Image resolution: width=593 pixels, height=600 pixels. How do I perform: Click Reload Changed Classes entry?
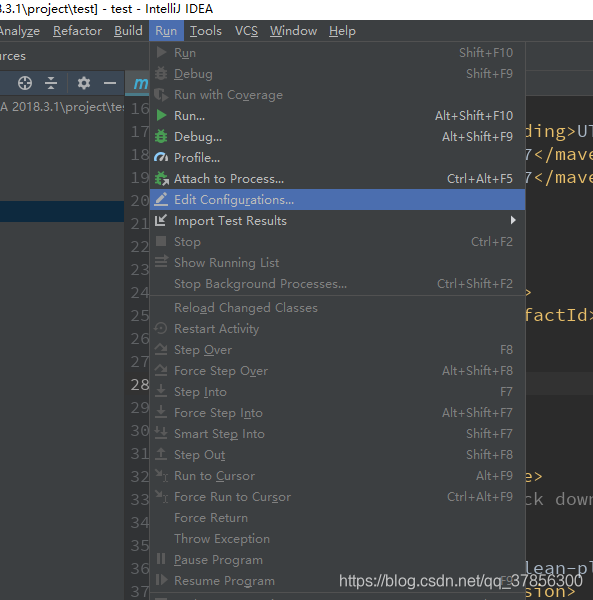[x=337, y=308]
